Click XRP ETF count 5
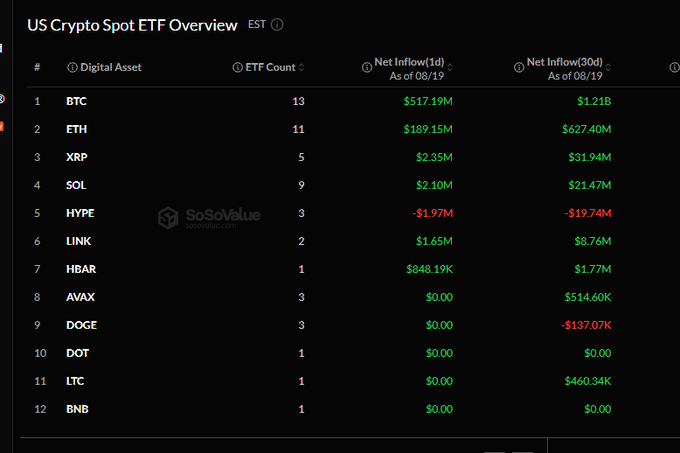680x453 pixels. pos(301,157)
